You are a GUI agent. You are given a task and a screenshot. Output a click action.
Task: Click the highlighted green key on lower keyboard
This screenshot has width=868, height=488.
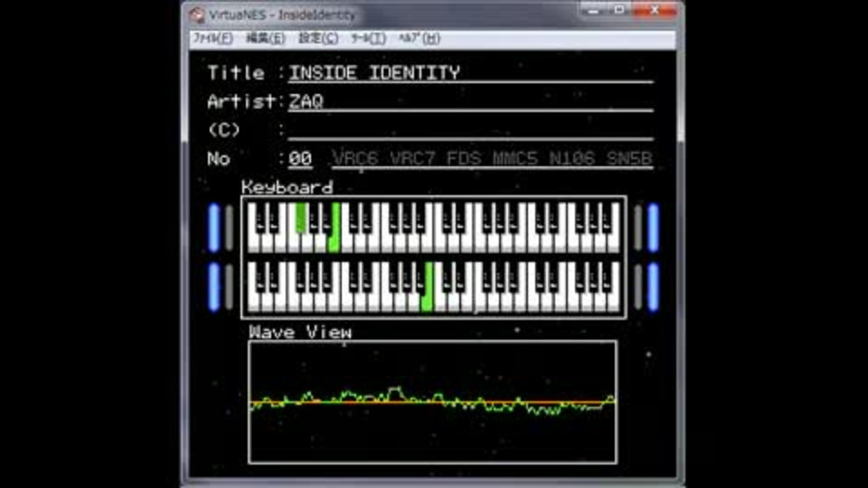(x=427, y=286)
